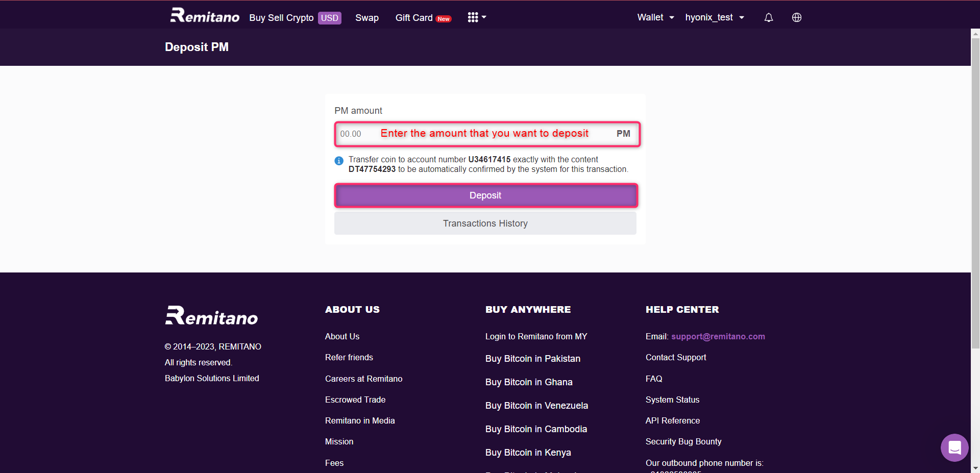Click the FAQ link in Help Center
Screen dimensions: 980x473
point(653,379)
